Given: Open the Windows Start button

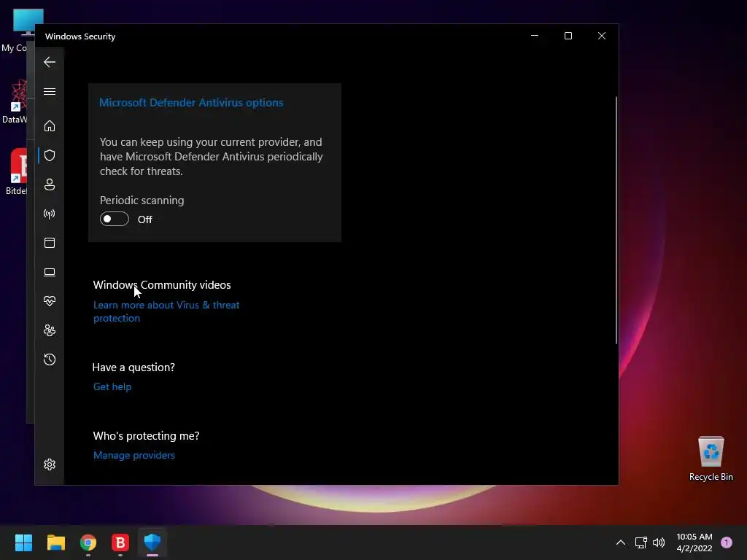Looking at the screenshot, I should coord(23,542).
